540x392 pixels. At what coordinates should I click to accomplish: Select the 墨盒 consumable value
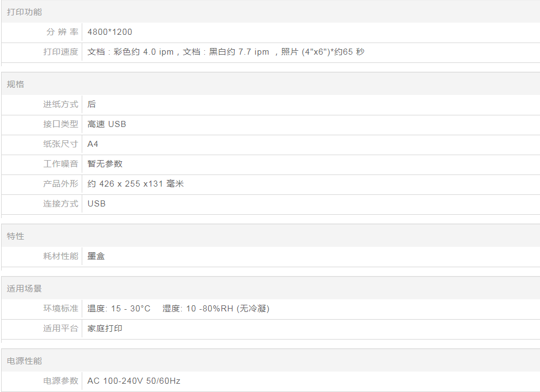(96, 256)
